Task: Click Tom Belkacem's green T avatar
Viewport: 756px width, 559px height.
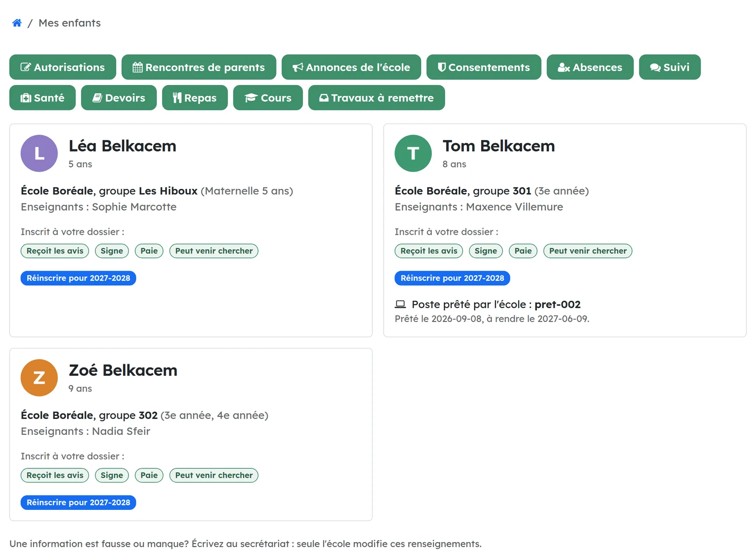Action: [413, 153]
